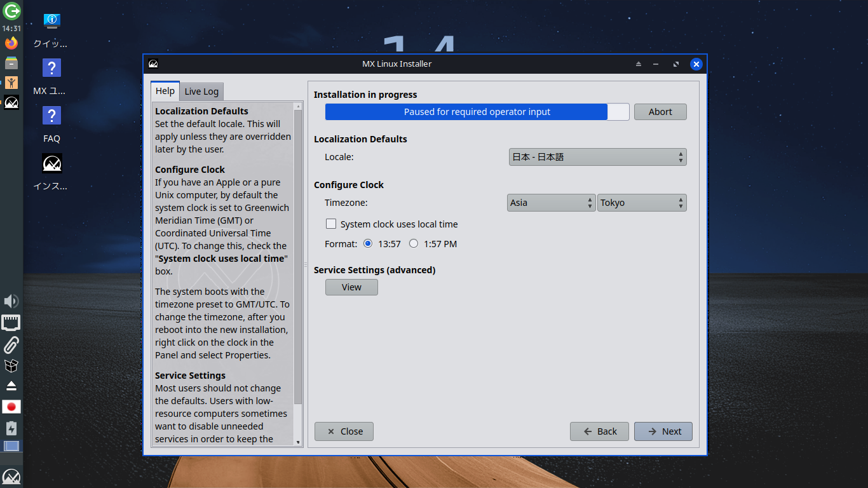Click the Locale: label
Screen dimensions: 868x488
[x=339, y=157]
